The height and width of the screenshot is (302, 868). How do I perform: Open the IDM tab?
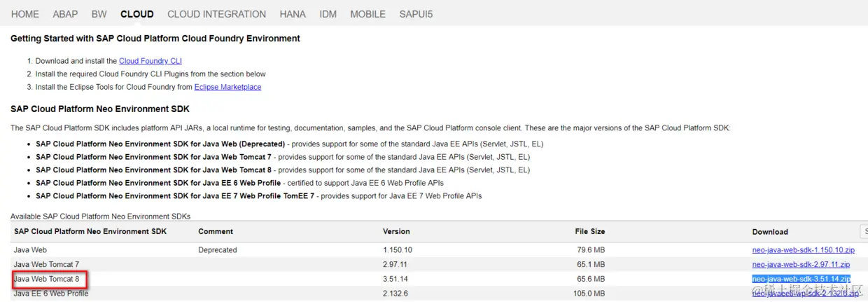(328, 14)
